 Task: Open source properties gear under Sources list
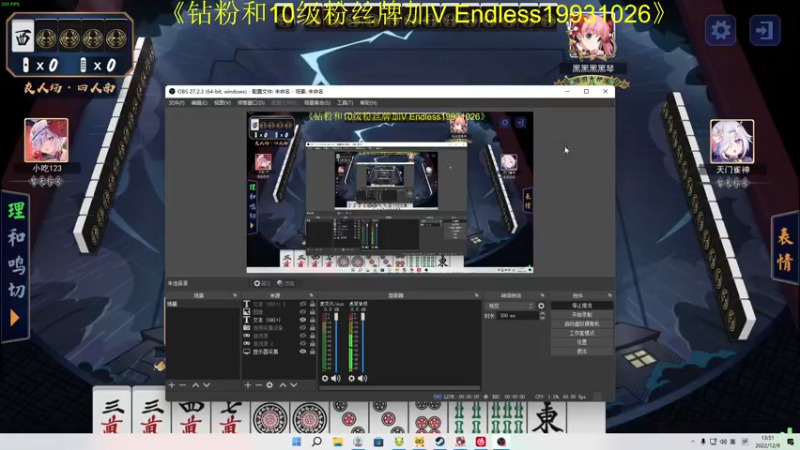pos(269,385)
